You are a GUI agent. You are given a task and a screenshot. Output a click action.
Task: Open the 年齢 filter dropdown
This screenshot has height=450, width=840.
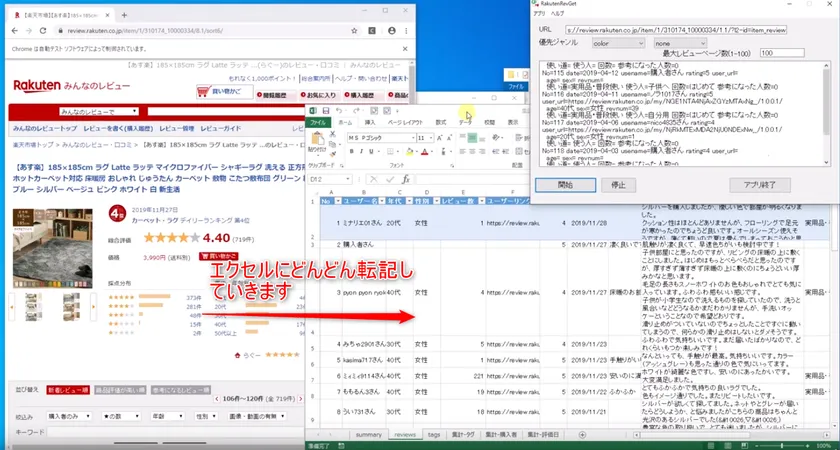[x=167, y=416]
